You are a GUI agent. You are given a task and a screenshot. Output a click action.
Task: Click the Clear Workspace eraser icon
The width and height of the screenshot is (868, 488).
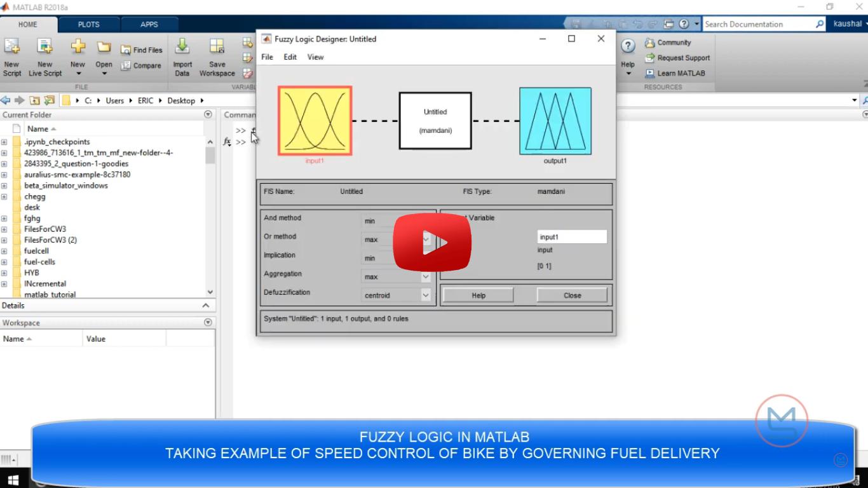[248, 73]
